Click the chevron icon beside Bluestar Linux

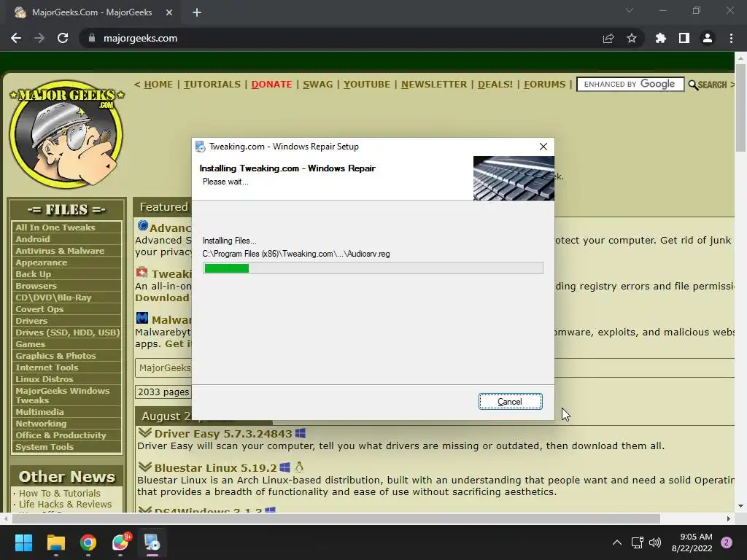[x=145, y=467]
